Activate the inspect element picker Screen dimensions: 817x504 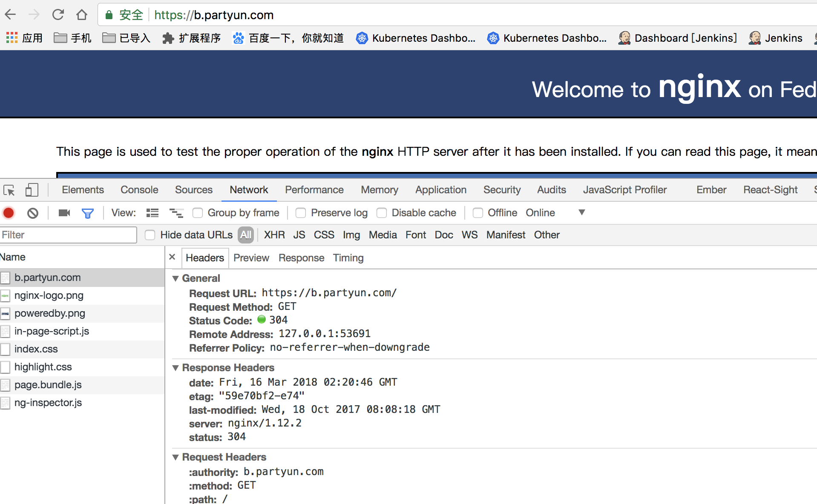pyautogui.click(x=9, y=190)
